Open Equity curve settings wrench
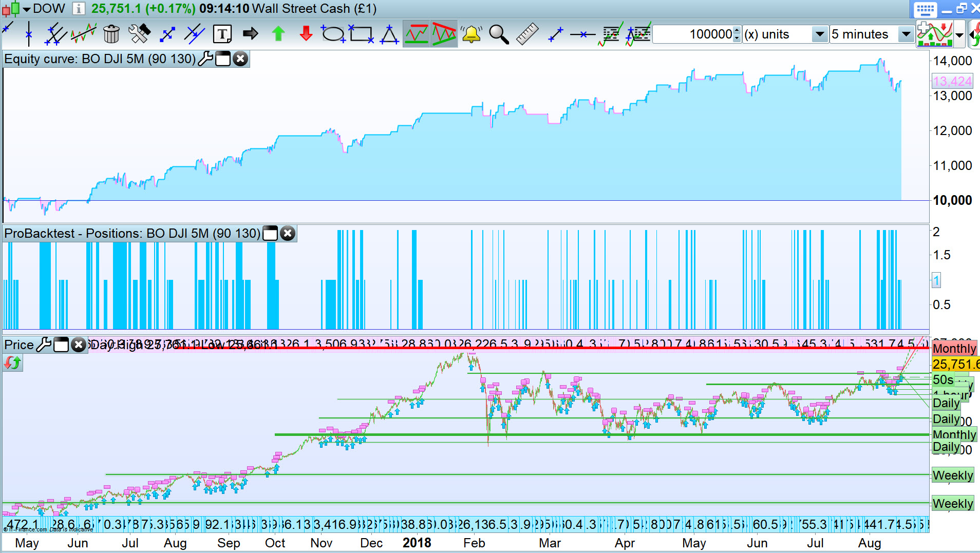Image resolution: width=980 pixels, height=553 pixels. (x=205, y=59)
